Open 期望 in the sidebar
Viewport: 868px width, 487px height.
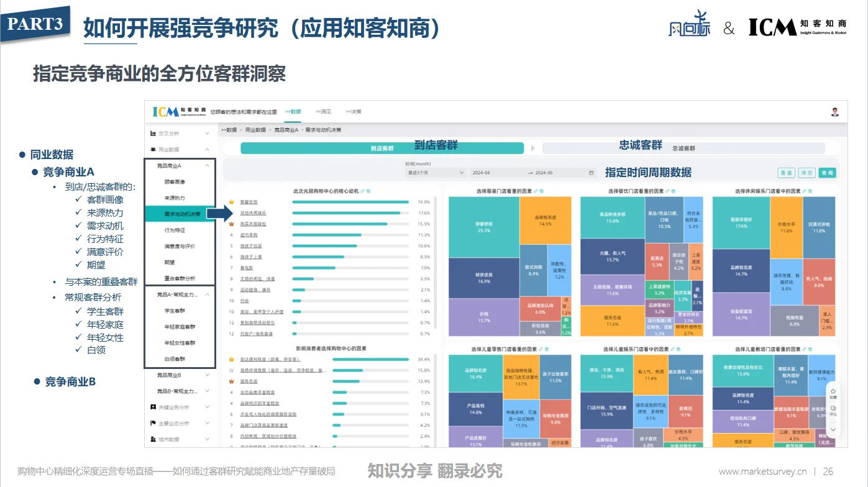pyautogui.click(x=169, y=263)
